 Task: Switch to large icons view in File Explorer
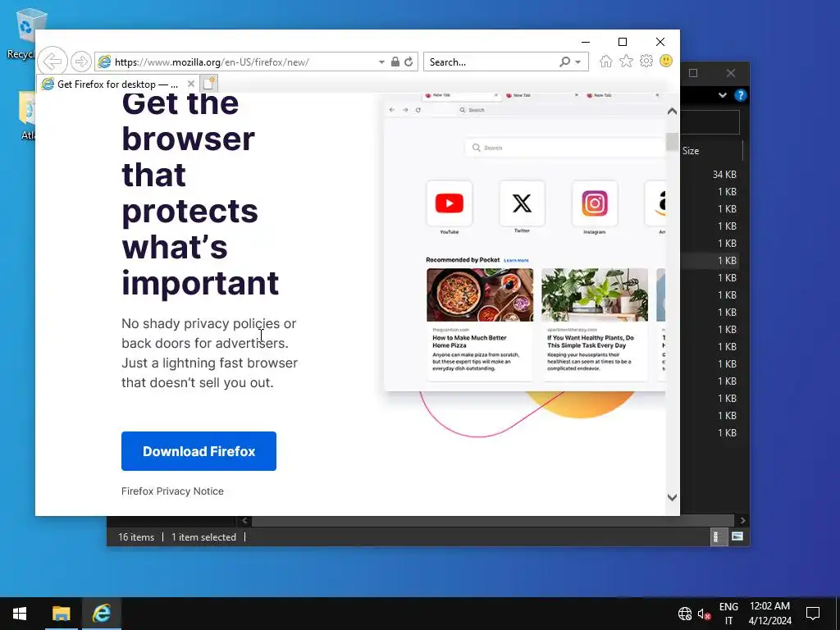[x=737, y=536]
